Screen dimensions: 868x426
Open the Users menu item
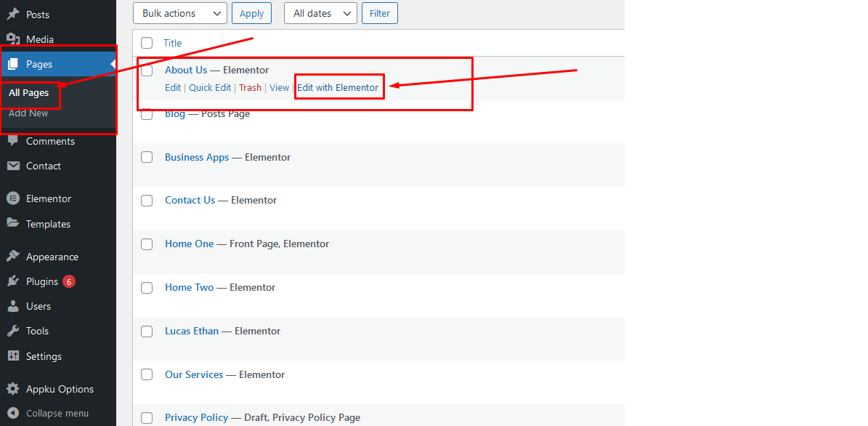tap(38, 306)
